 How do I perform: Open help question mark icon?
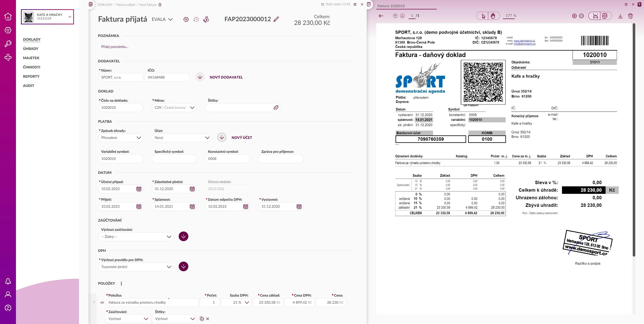click(x=8, y=308)
